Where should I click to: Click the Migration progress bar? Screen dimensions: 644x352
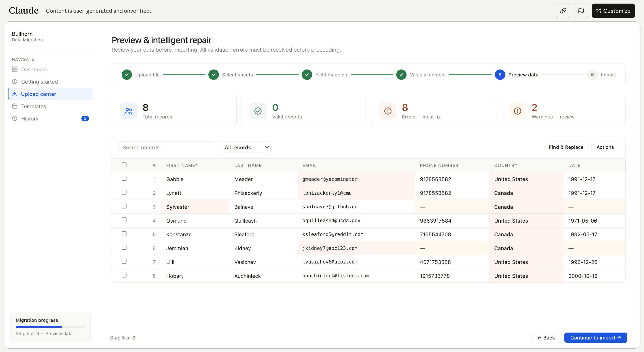coord(50,327)
